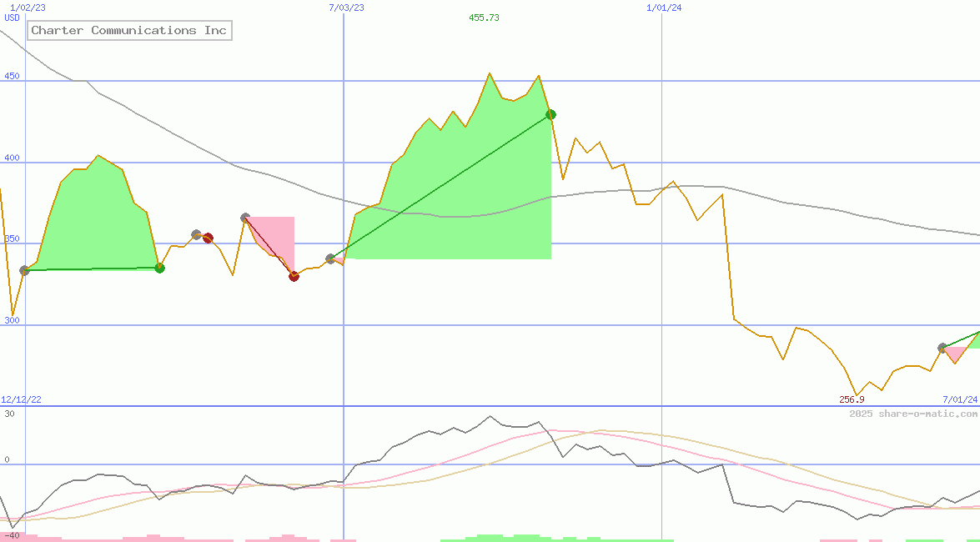
Task: Select the 1/01/24 date label
Action: coord(663,8)
